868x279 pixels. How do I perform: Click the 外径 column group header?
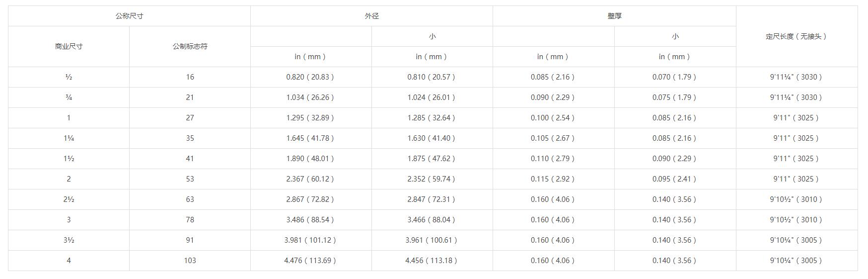371,16
